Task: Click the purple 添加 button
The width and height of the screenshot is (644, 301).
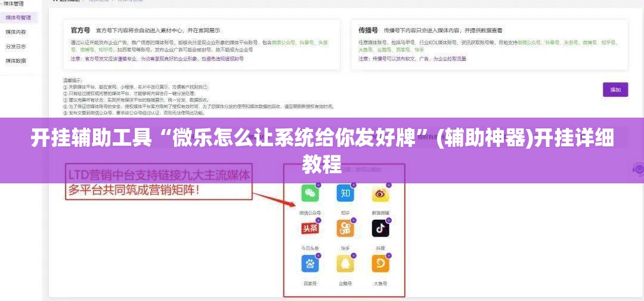Action: pos(615,90)
